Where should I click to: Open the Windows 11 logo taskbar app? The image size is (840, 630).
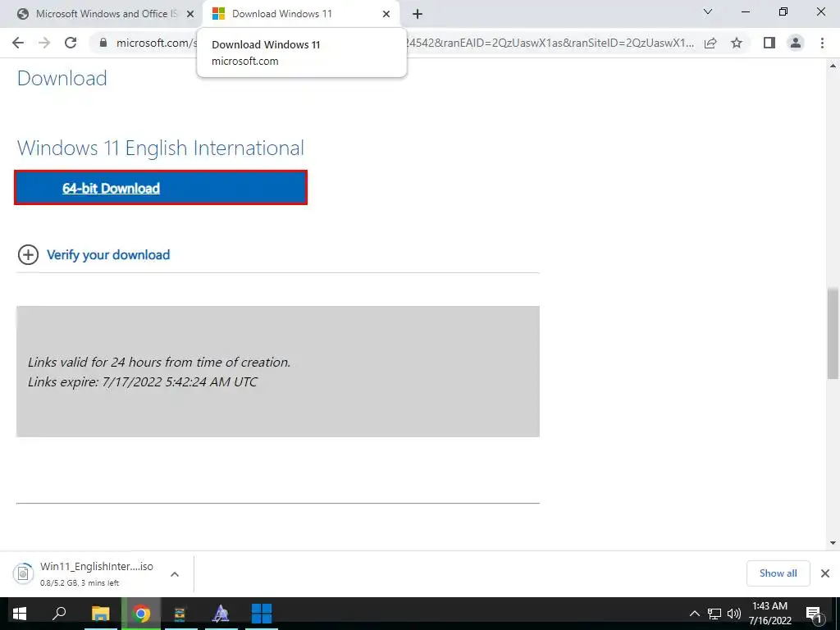click(262, 614)
